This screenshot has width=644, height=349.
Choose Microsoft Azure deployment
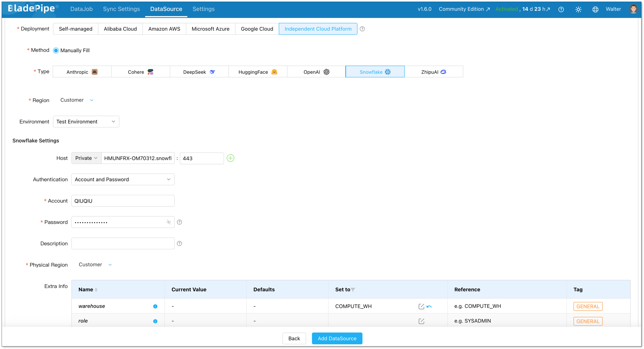click(x=210, y=29)
